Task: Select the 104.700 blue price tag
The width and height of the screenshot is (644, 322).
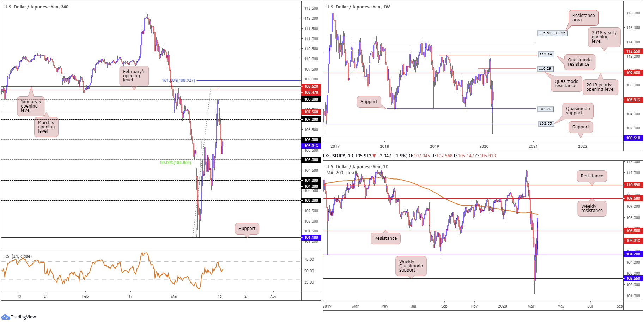Action: pos(633,254)
